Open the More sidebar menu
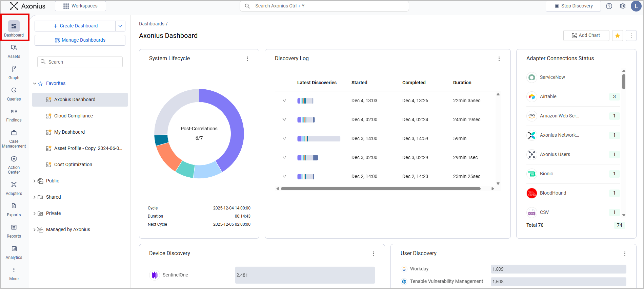644x289 pixels. click(14, 274)
